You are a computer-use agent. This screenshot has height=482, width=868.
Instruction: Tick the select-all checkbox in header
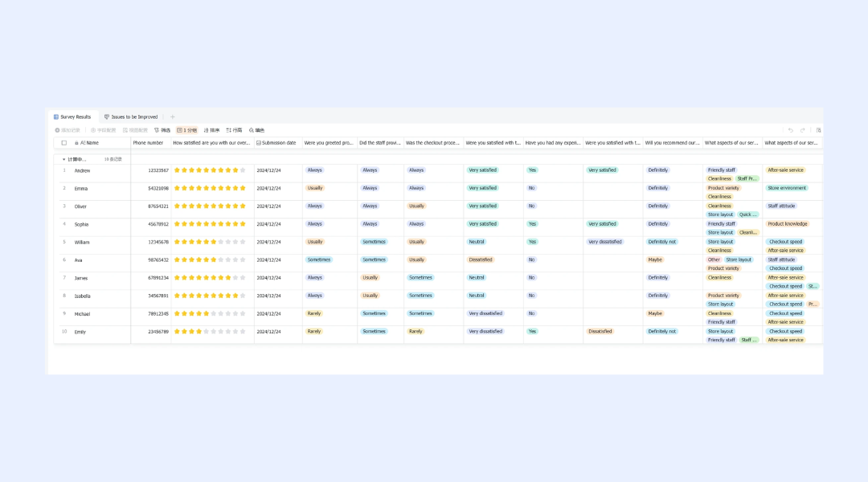(64, 143)
